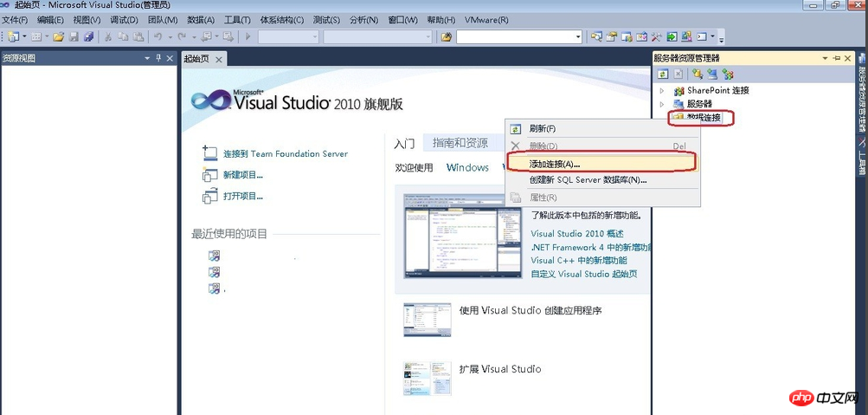Expand the 服务器 tree node

tap(662, 104)
